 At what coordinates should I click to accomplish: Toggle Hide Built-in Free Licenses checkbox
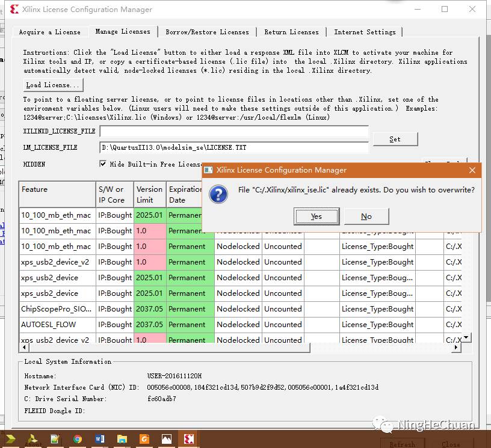pos(103,164)
